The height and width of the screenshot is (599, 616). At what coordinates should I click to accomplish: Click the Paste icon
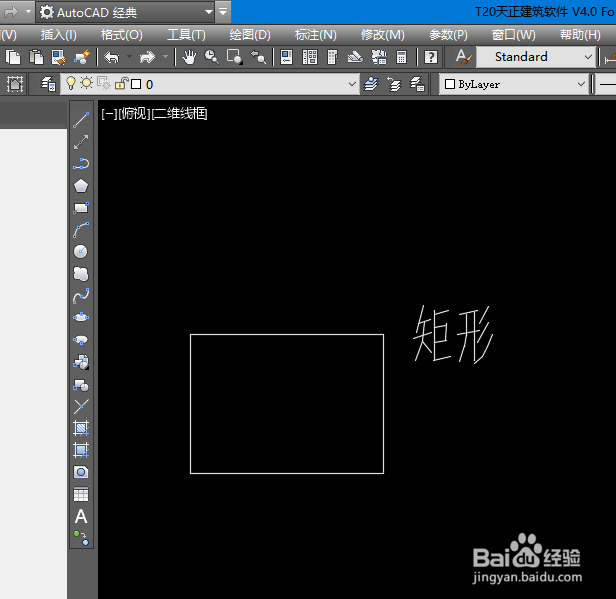(x=36, y=57)
